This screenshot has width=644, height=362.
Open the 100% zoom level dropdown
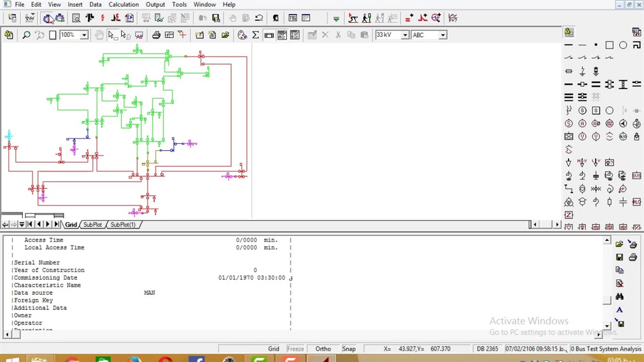[84, 35]
